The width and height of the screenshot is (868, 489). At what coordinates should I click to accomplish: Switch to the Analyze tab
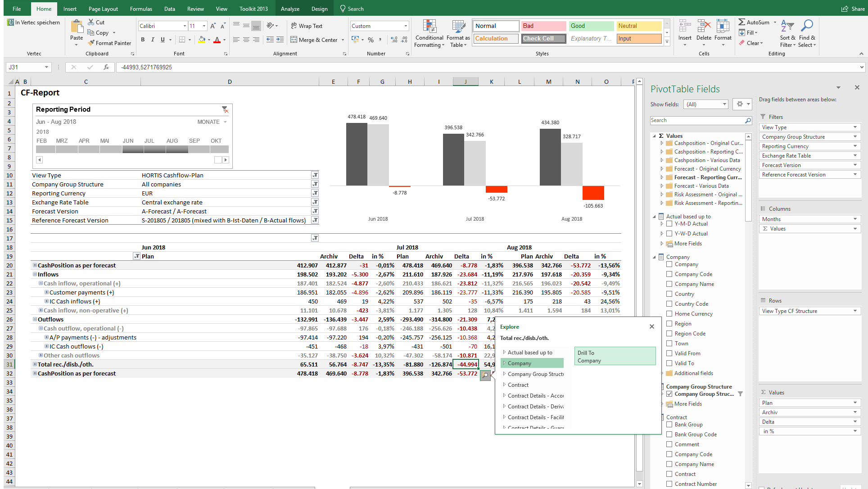[290, 9]
